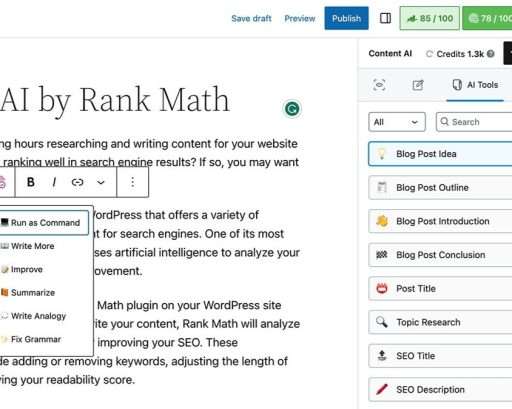This screenshot has width=512, height=409.
Task: Publish the post
Action: (x=346, y=18)
